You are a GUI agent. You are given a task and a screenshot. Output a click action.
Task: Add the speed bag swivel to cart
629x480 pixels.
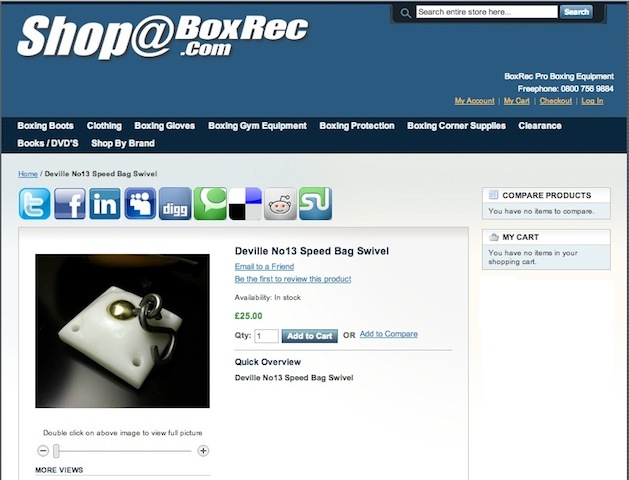(310, 336)
